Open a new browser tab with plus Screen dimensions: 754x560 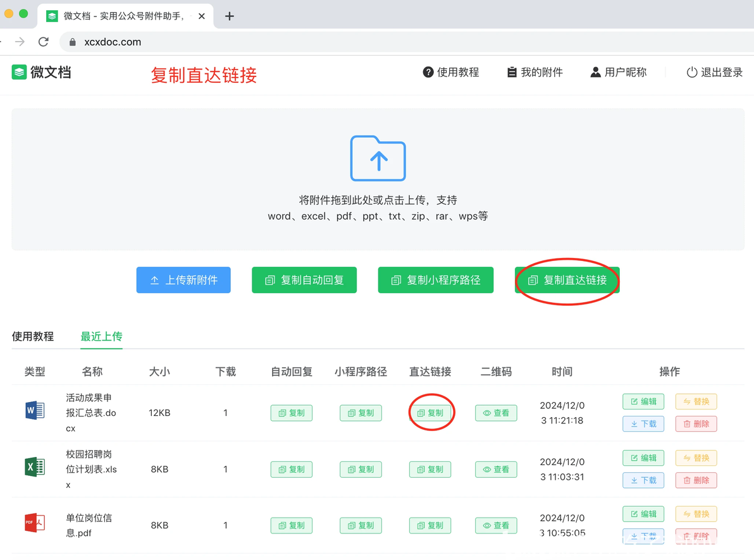[230, 16]
